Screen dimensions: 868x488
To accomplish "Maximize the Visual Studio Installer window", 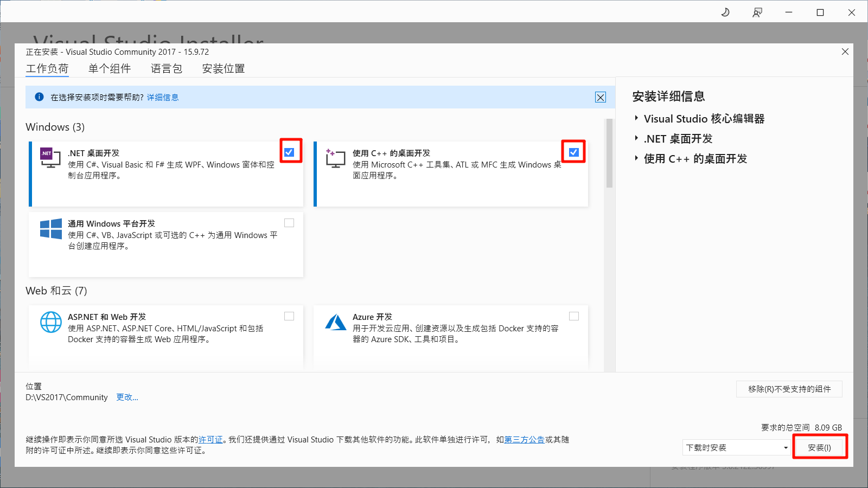I will pyautogui.click(x=820, y=12).
